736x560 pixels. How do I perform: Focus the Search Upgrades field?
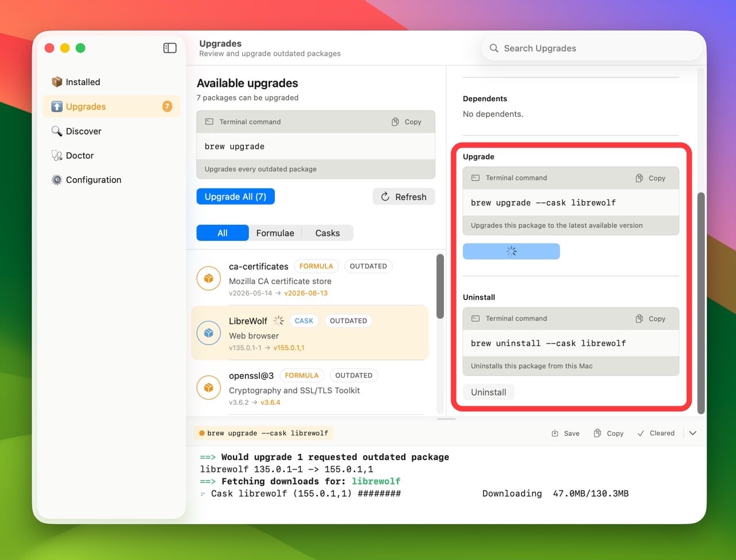[x=592, y=48]
